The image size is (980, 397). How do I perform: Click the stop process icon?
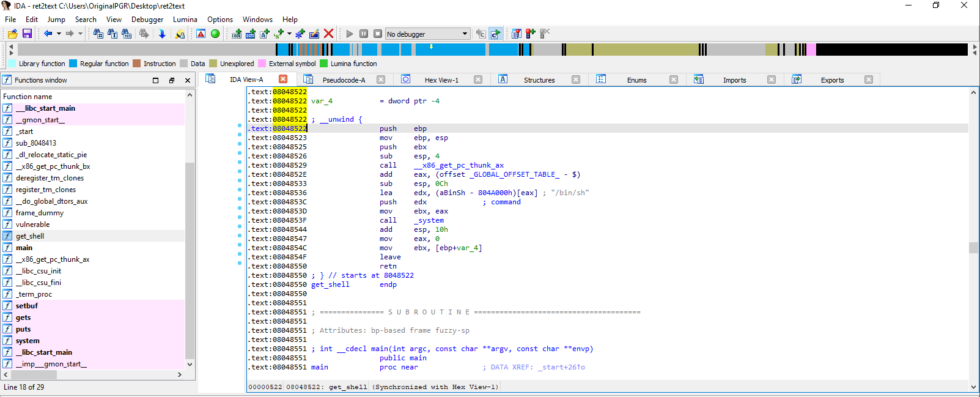pyautogui.click(x=378, y=34)
